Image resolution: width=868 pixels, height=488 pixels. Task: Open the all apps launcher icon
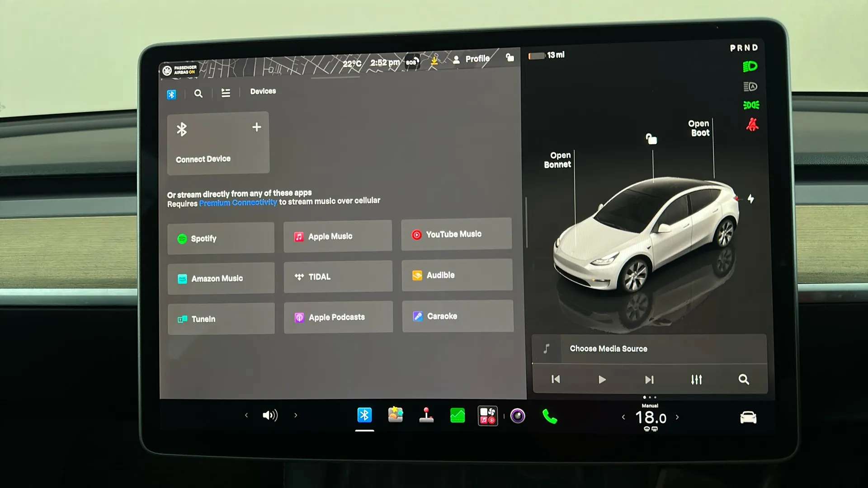pyautogui.click(x=488, y=416)
